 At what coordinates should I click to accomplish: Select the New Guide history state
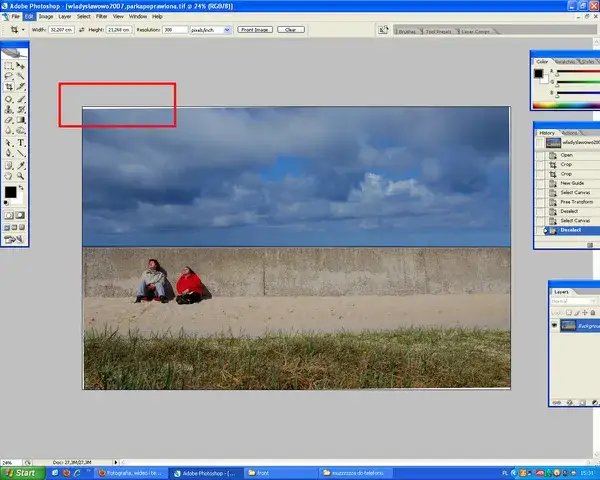pos(572,183)
